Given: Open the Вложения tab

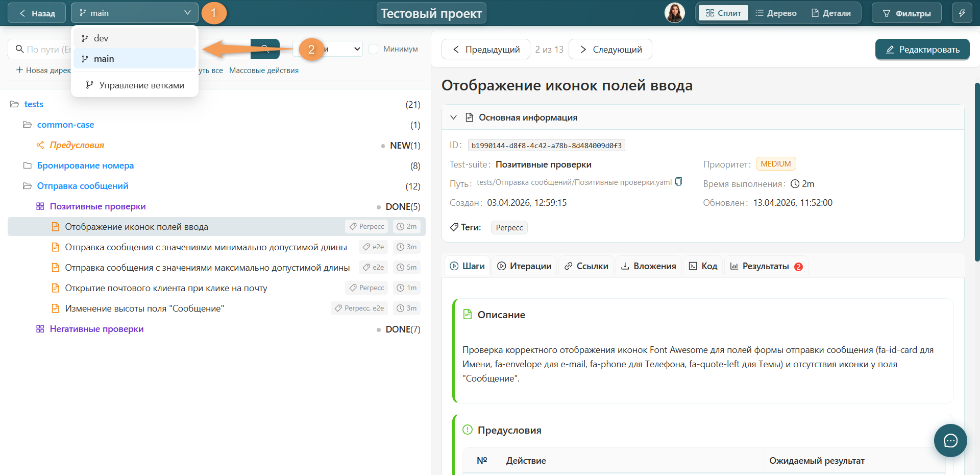Looking at the screenshot, I should pos(648,266).
